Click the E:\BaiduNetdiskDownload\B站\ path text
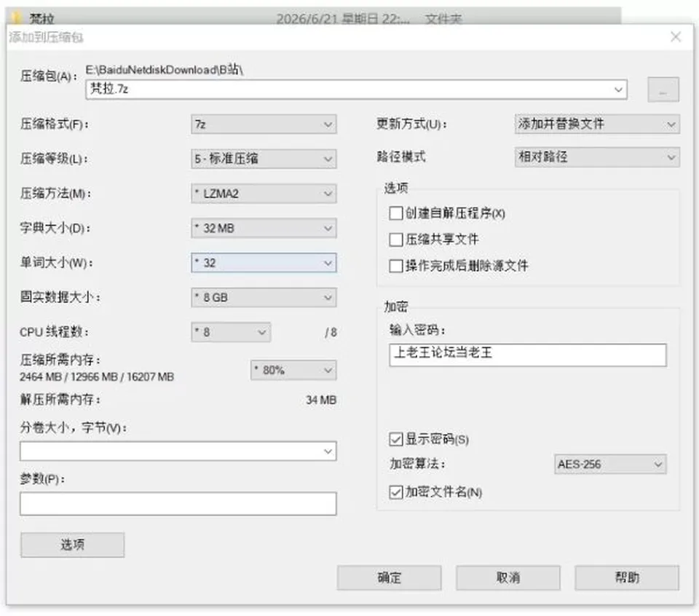Viewport: 699px width, 616px height. click(x=165, y=69)
